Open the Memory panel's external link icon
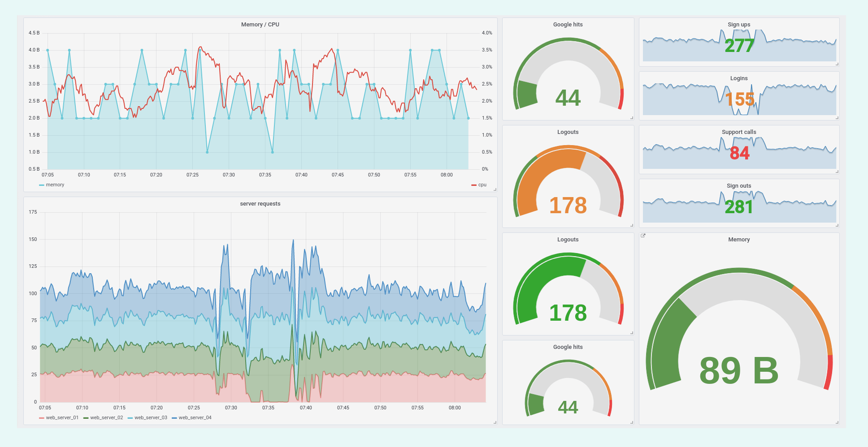Image resolution: width=868 pixels, height=447 pixels. tap(643, 236)
